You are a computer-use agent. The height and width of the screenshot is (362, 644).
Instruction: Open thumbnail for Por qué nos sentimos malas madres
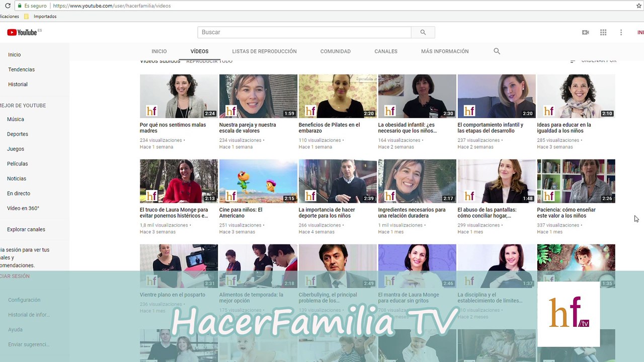click(x=179, y=96)
